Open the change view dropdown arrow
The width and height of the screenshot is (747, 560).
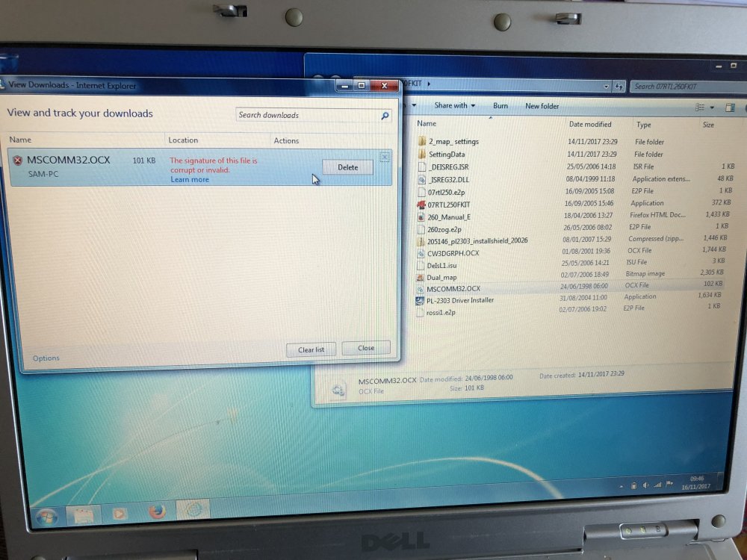click(x=712, y=108)
